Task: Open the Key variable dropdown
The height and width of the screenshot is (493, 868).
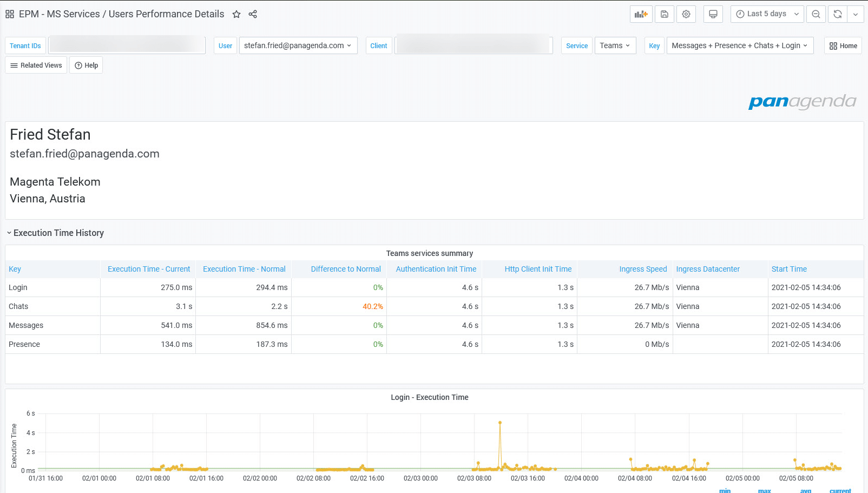Action: [739, 45]
